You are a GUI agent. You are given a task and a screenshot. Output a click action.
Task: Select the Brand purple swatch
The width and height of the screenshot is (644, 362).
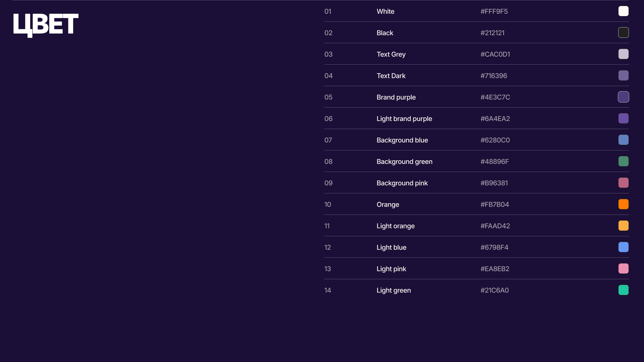pyautogui.click(x=623, y=97)
